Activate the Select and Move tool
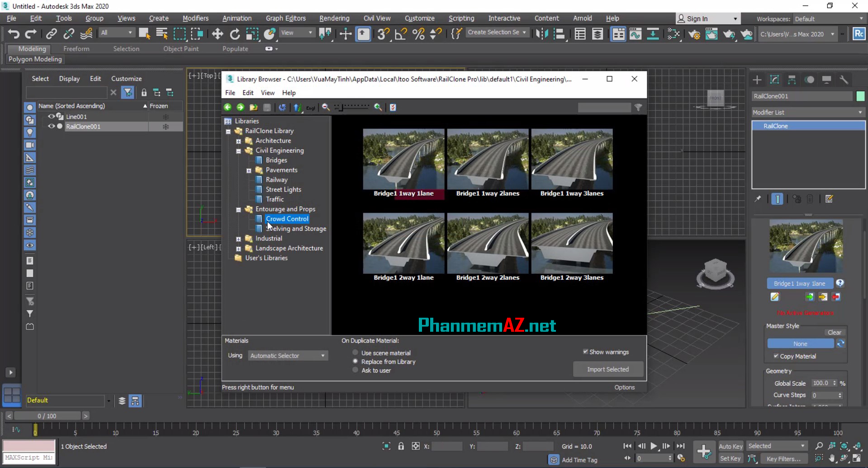The image size is (868, 468). [217, 33]
